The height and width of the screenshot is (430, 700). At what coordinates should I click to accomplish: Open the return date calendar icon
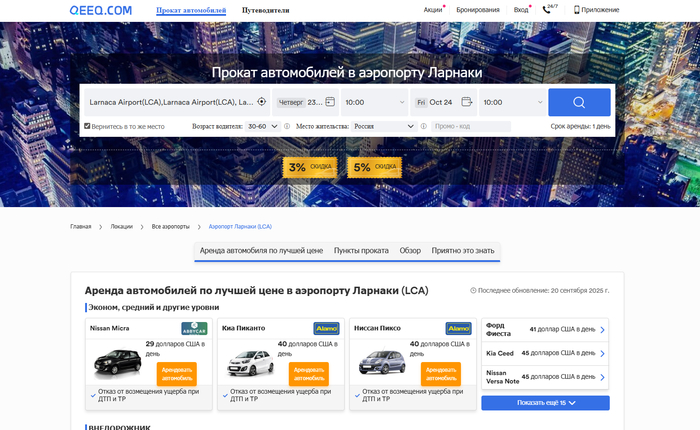tap(466, 102)
